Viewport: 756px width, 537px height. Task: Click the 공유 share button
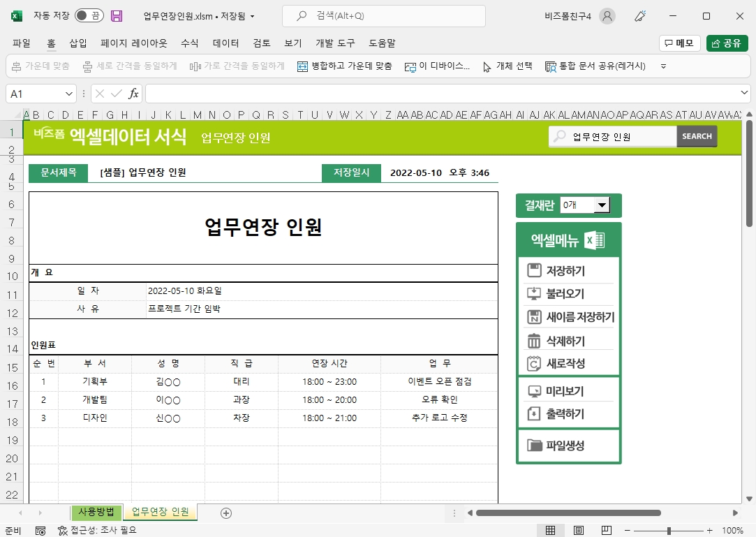coord(727,43)
